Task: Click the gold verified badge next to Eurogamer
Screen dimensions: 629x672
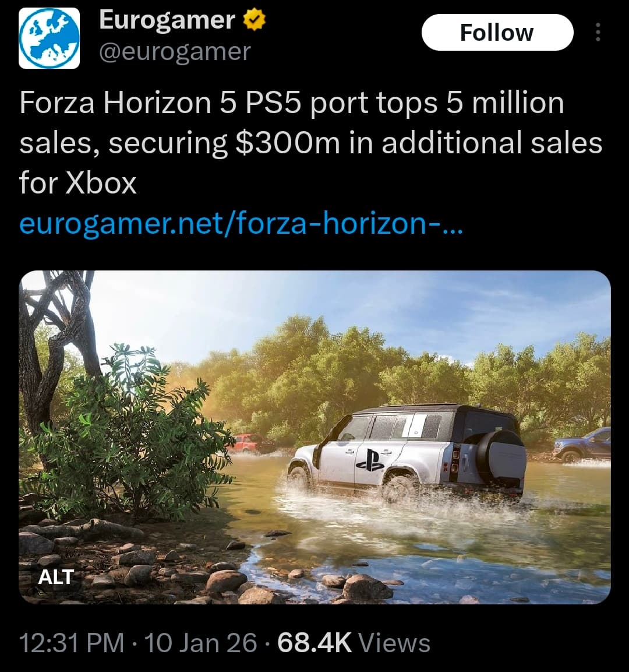Action: coord(255,20)
